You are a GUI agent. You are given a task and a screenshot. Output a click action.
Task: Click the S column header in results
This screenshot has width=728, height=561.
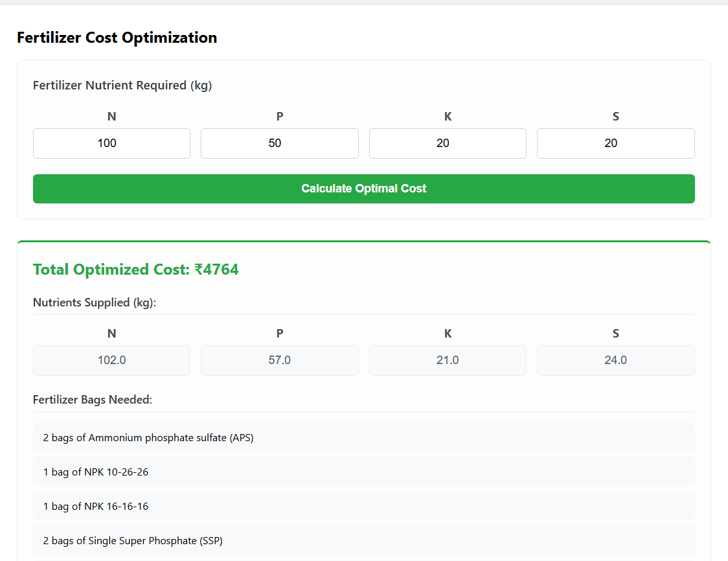[x=615, y=333]
